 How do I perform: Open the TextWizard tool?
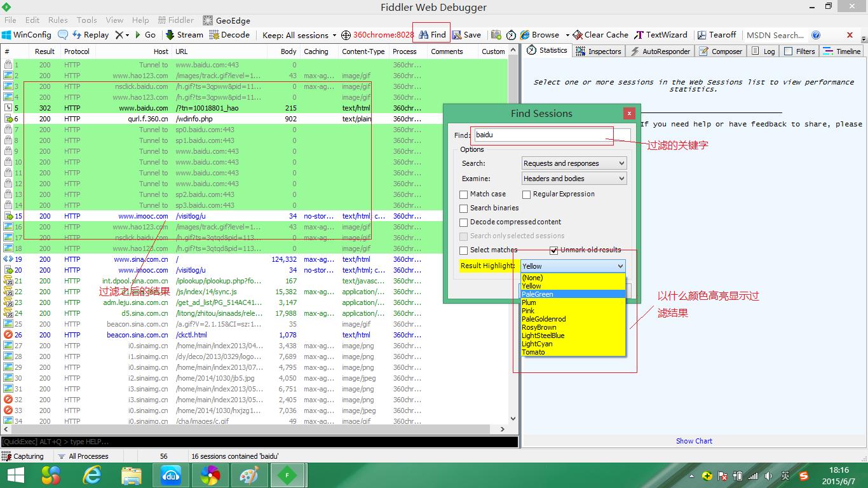(x=661, y=35)
